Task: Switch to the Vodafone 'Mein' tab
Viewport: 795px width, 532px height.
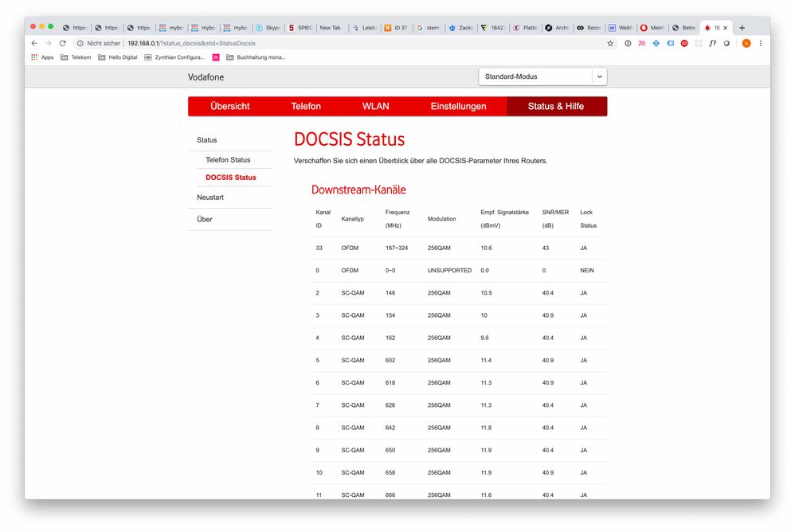Action: point(653,28)
